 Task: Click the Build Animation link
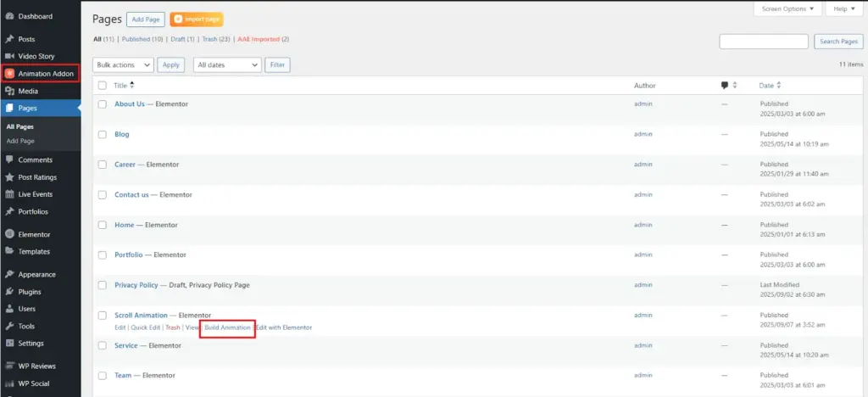tap(227, 327)
